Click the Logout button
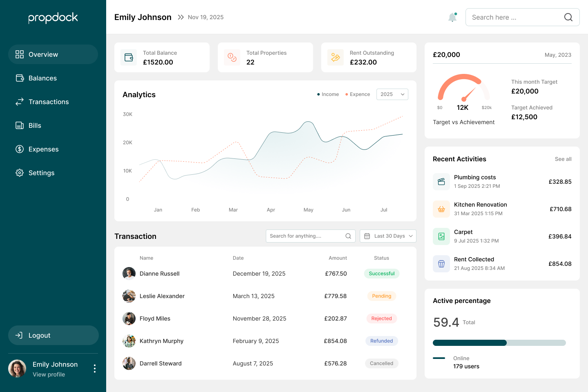The width and height of the screenshot is (588, 392). (53, 335)
